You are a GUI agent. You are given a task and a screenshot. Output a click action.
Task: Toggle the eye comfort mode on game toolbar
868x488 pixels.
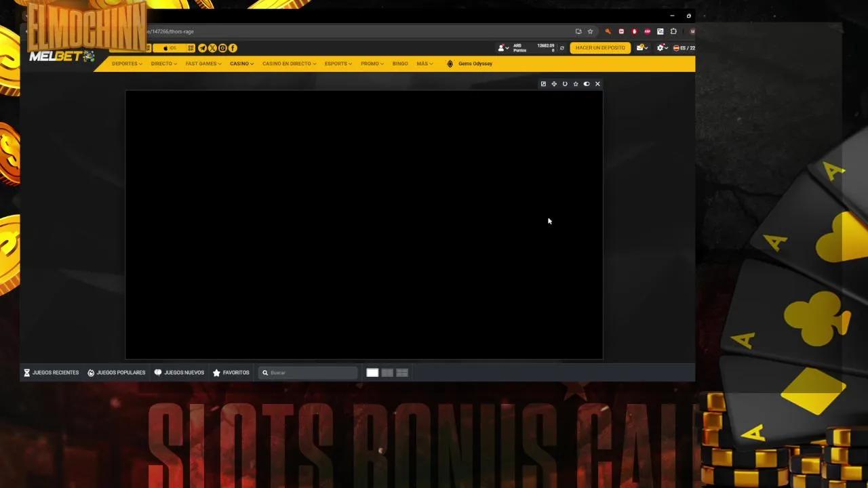pos(587,83)
